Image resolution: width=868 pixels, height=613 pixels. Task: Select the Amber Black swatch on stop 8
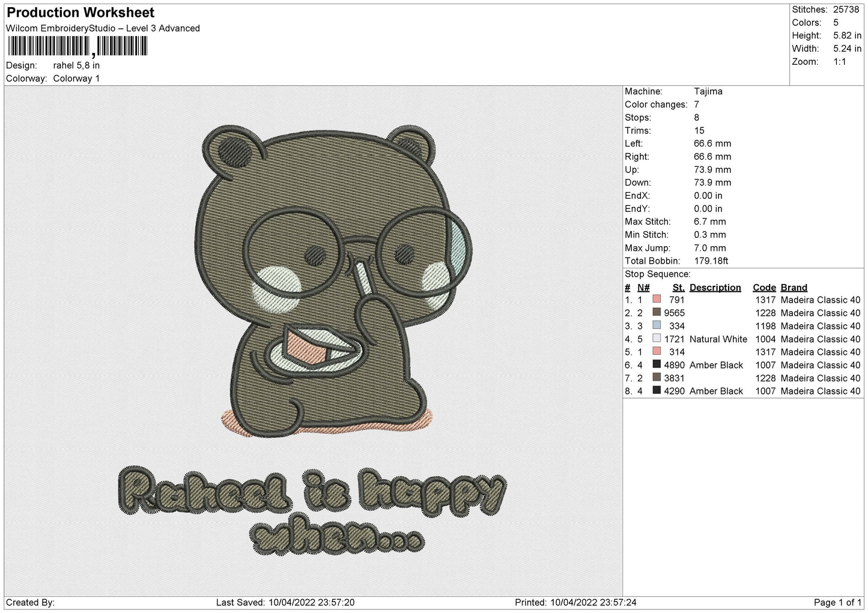coord(657,391)
